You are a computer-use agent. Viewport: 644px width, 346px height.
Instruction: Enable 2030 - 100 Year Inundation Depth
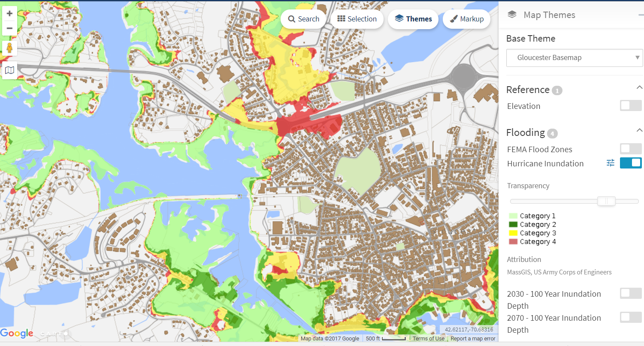tap(631, 293)
